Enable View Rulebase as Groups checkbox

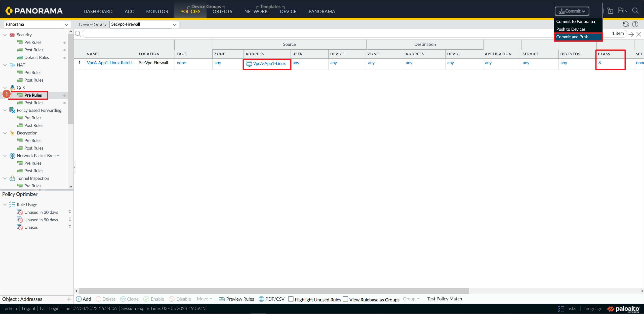[x=345, y=299]
